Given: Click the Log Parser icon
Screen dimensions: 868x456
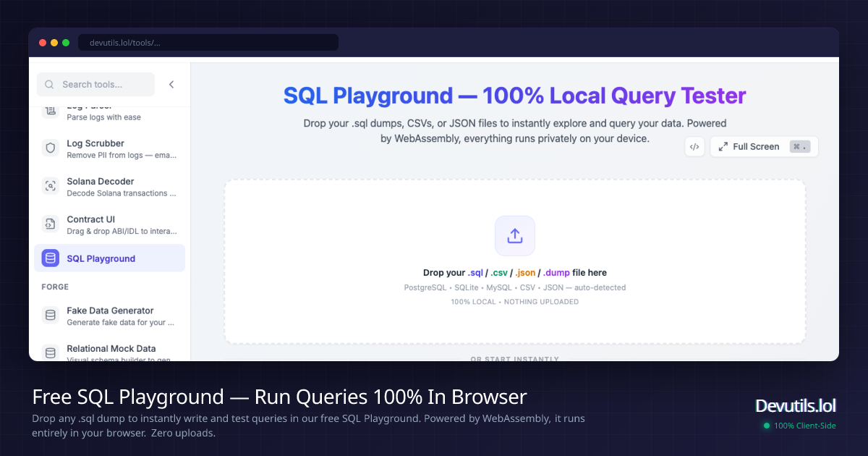Looking at the screenshot, I should 51,111.
